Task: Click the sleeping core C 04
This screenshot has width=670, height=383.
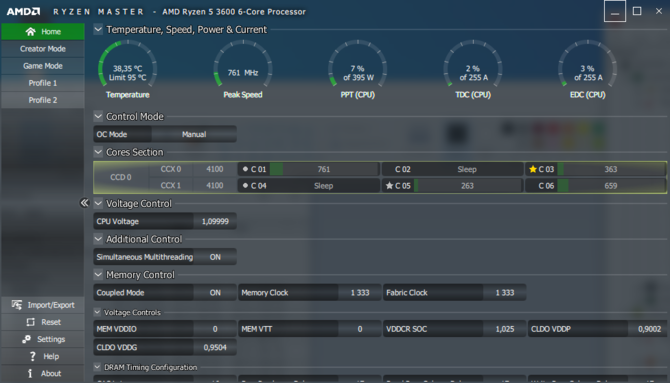Action: coord(309,186)
